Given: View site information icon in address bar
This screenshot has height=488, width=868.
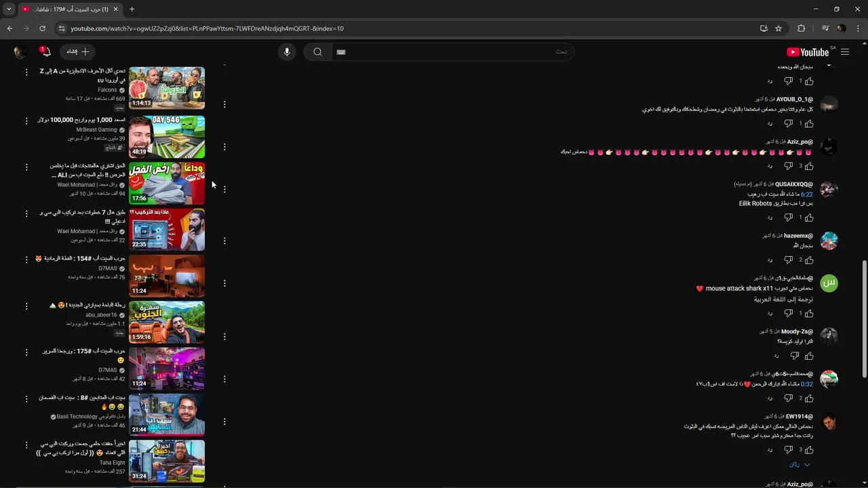Looking at the screenshot, I should [62, 28].
